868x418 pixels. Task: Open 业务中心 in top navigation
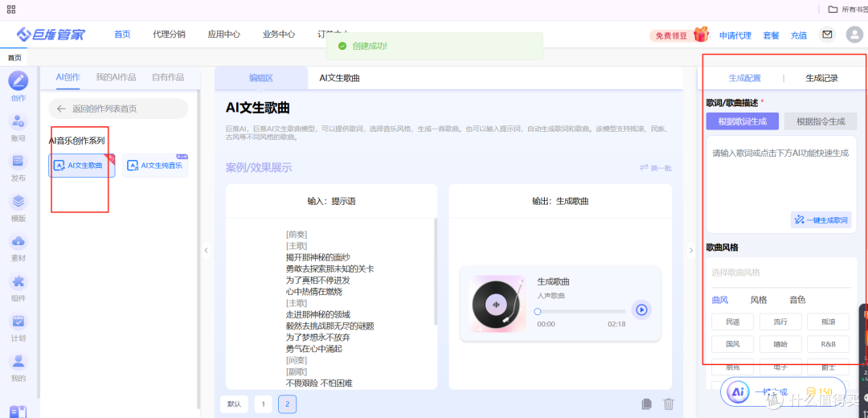point(278,35)
